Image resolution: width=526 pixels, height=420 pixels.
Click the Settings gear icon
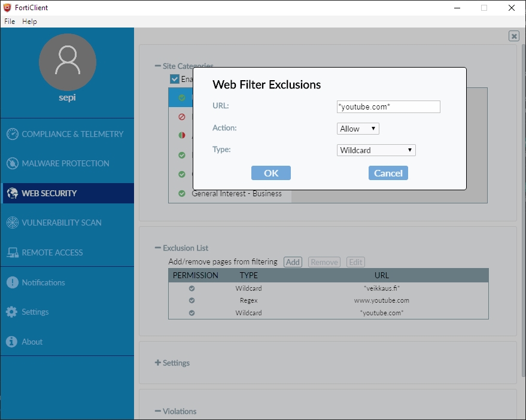click(x=11, y=312)
